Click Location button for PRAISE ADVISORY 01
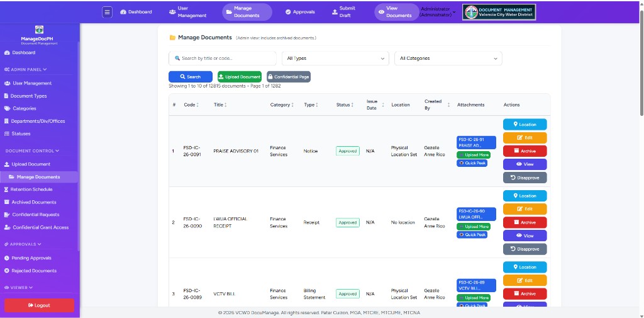Image resolution: width=644 pixels, height=318 pixels. coord(525,125)
